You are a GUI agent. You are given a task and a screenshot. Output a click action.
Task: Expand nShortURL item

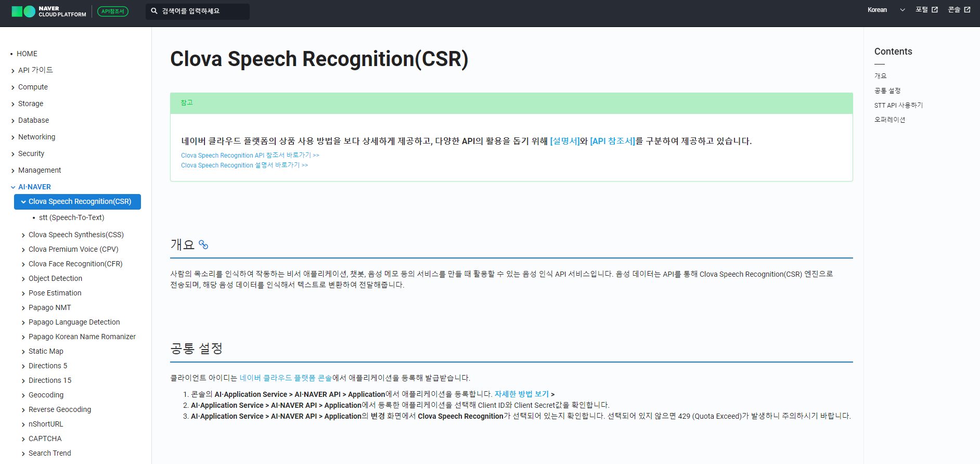pos(46,424)
